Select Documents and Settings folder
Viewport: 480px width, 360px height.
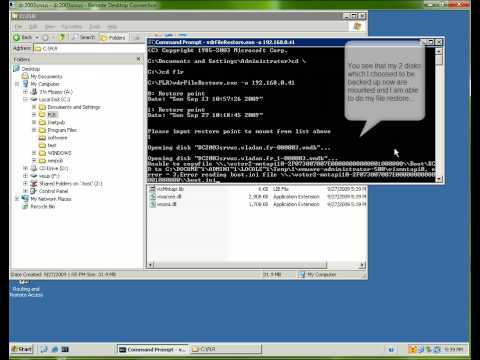tap(74, 107)
